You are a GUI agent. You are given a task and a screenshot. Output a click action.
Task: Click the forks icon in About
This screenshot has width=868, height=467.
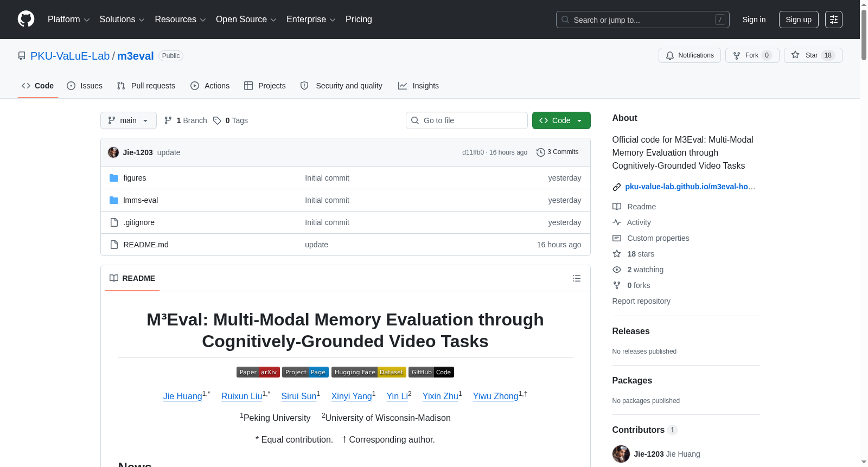click(617, 285)
